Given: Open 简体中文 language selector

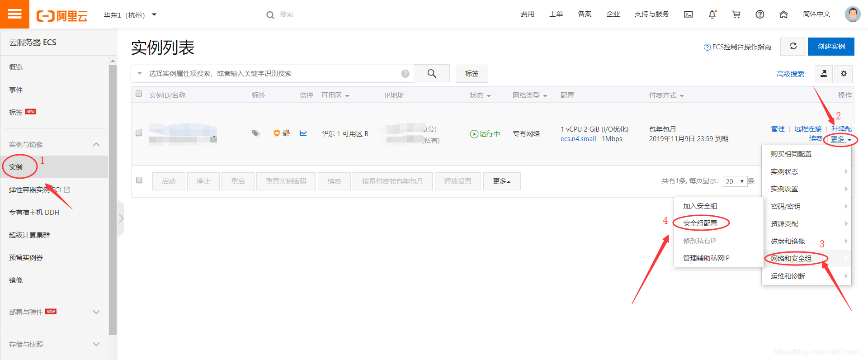Looking at the screenshot, I should [816, 14].
